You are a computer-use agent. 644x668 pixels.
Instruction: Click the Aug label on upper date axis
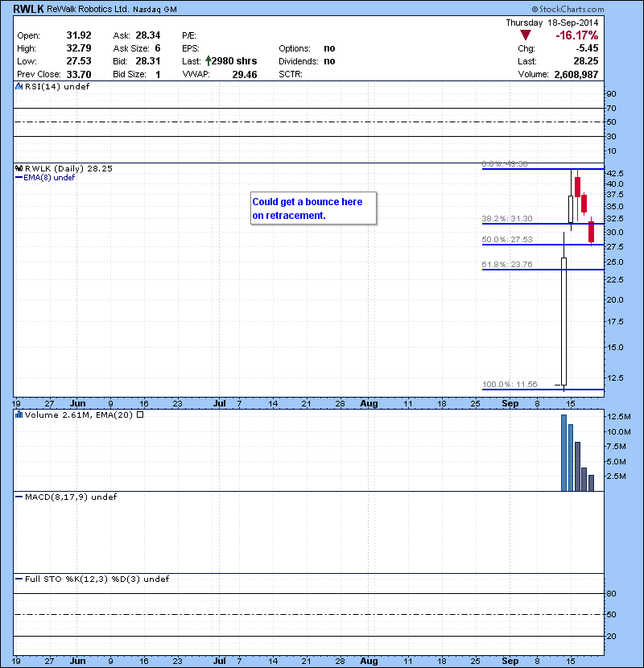(x=369, y=402)
